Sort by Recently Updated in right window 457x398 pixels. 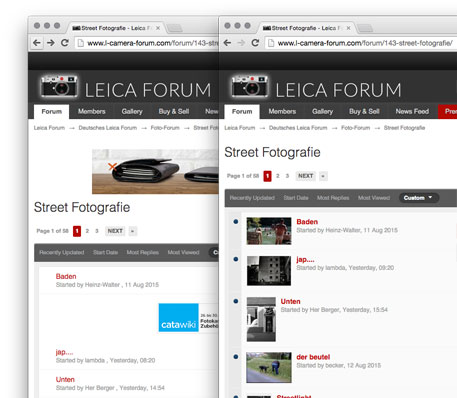pyautogui.click(x=252, y=198)
